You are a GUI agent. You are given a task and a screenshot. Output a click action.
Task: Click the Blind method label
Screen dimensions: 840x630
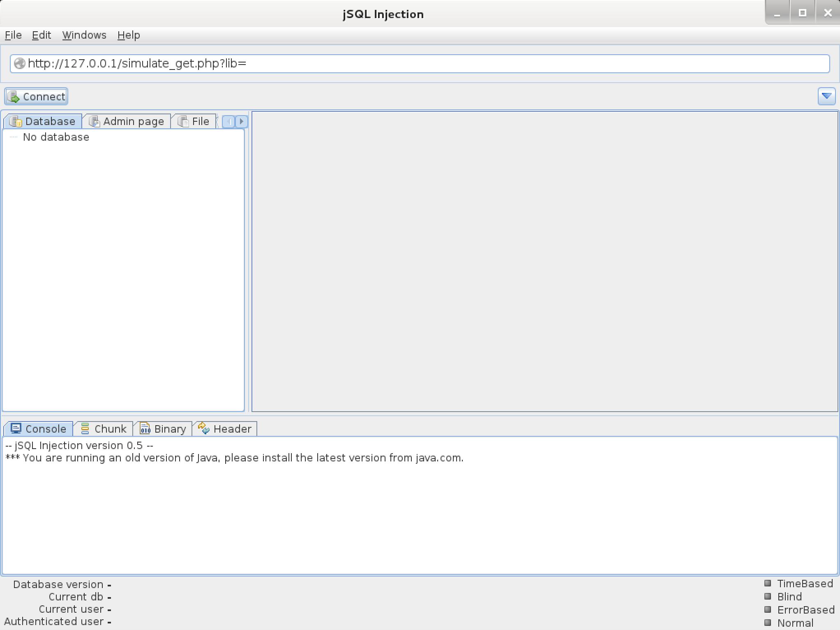789,597
